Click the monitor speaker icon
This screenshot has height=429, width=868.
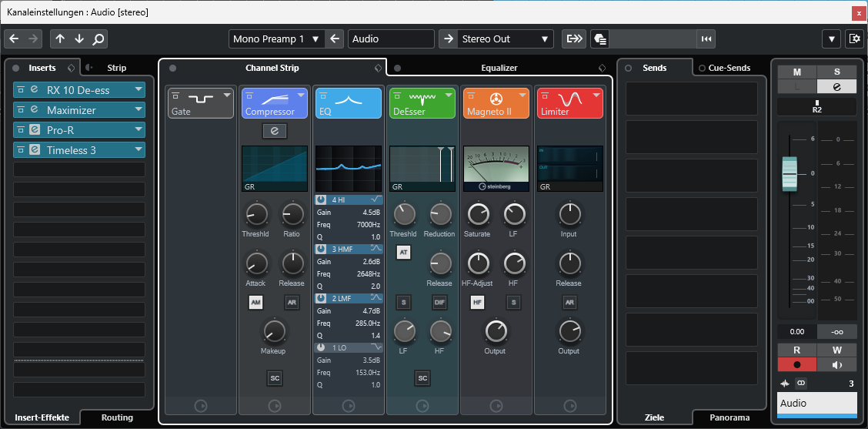click(836, 364)
